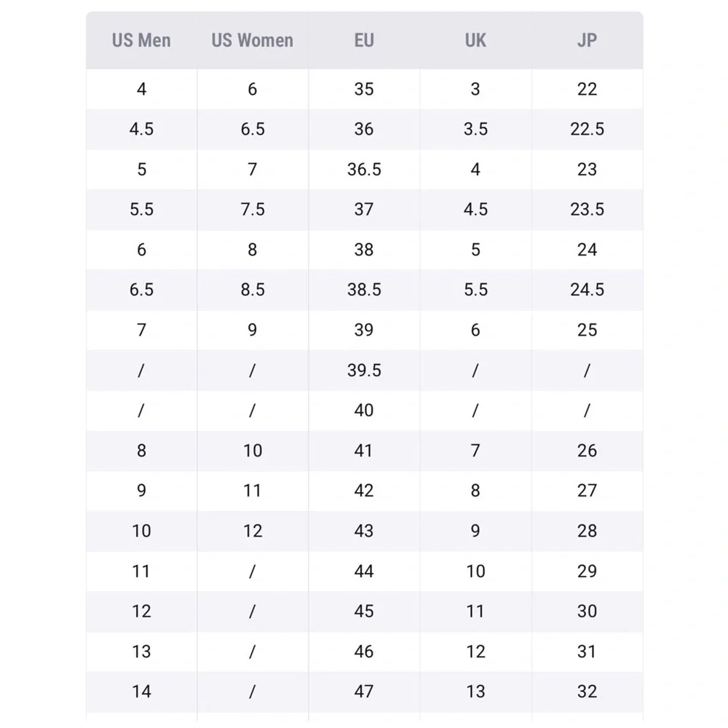728x728 pixels.
Task: Select the EU size 44 cell
Action: click(364, 571)
